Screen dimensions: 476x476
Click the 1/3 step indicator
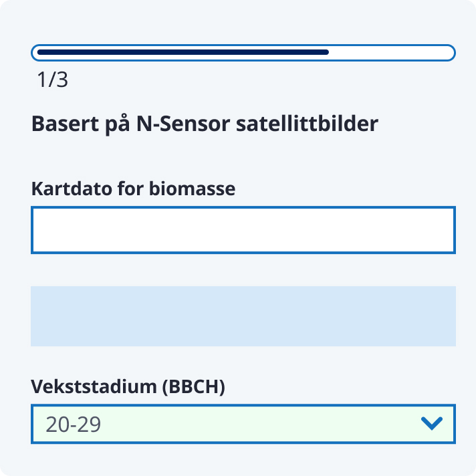tap(53, 81)
